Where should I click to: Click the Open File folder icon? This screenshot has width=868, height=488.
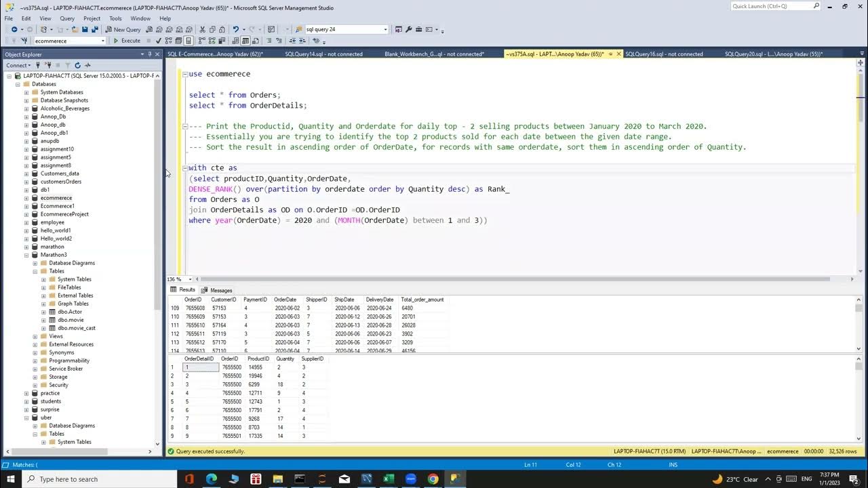point(75,30)
